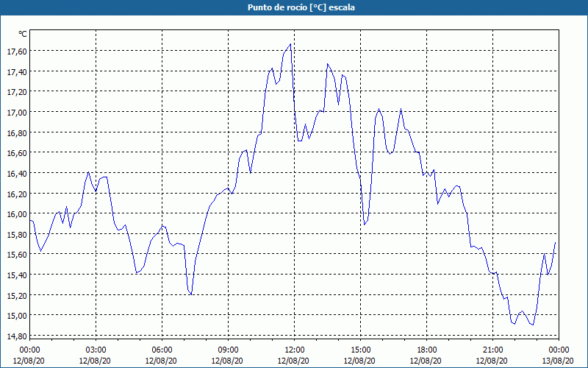This screenshot has width=588, height=368.
Task: Select the 09:00 time label
Action: (x=228, y=350)
